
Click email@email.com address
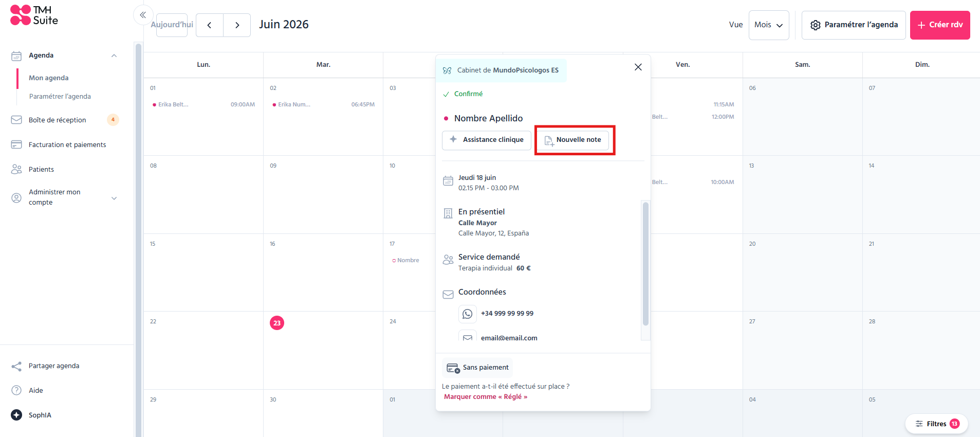509,338
